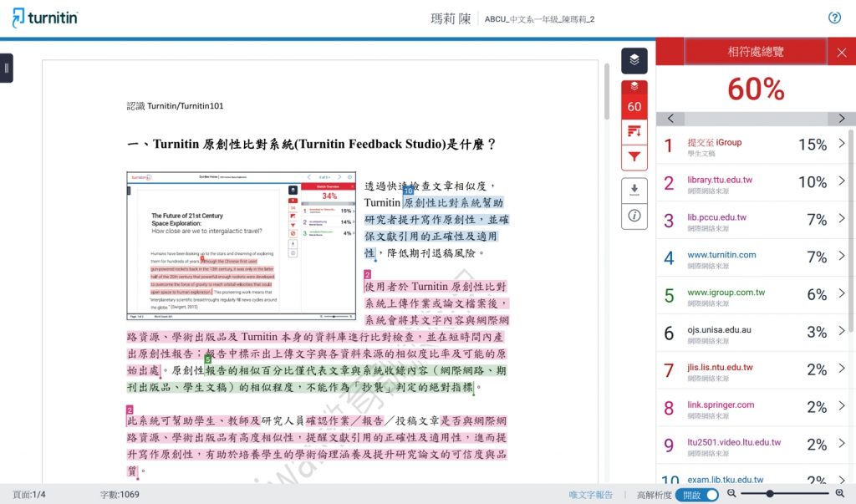
Task: Select the link.springer.com source
Action: (721, 405)
